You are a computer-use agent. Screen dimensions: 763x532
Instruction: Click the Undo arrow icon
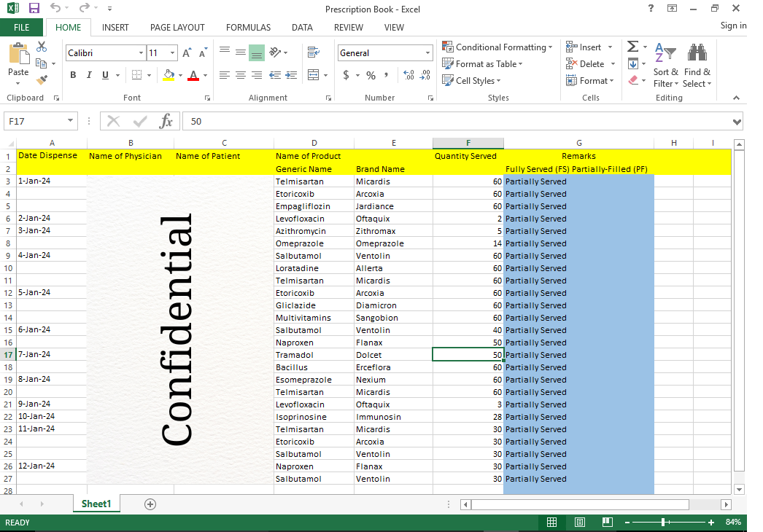(x=55, y=8)
